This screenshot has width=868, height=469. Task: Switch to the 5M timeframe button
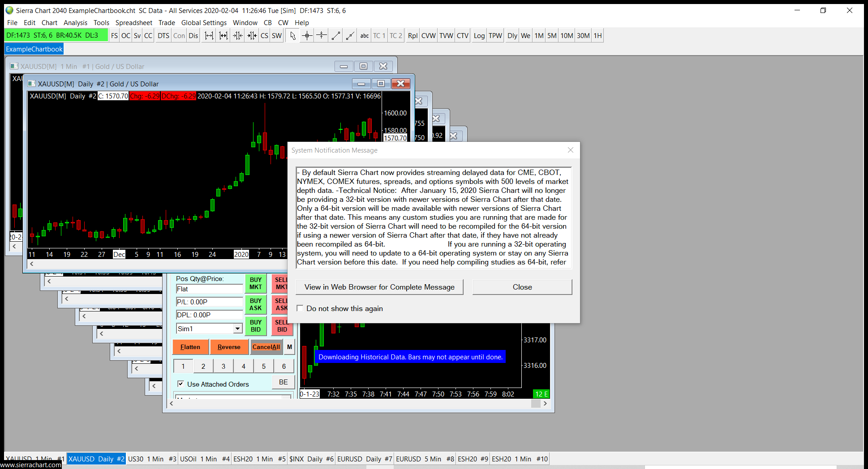pyautogui.click(x=552, y=36)
